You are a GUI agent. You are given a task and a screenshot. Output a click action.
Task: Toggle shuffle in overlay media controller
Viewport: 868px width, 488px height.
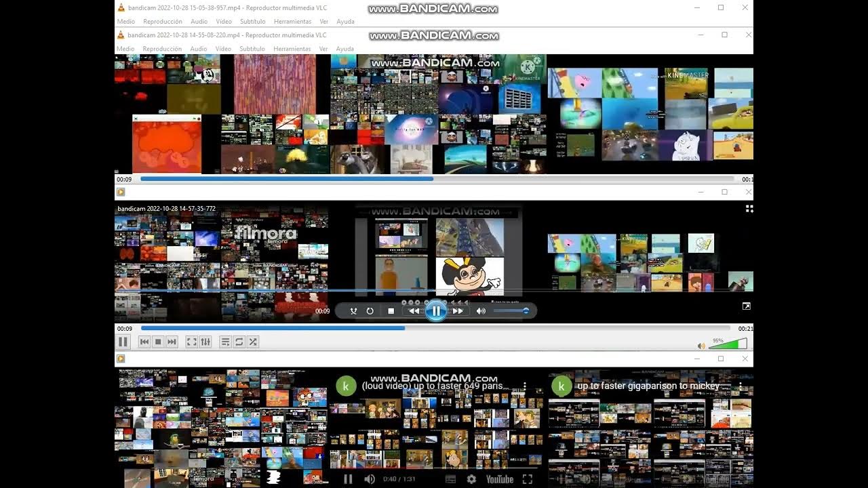click(x=353, y=311)
